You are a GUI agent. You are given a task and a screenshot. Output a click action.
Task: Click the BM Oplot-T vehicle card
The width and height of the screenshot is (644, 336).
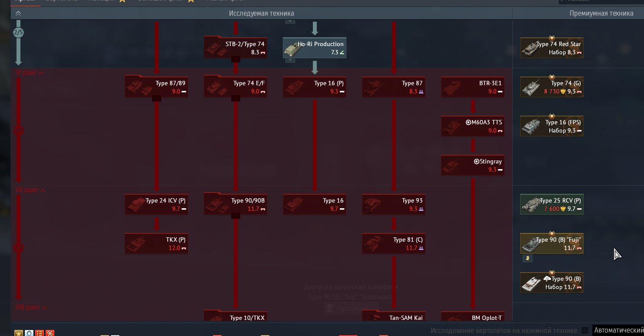tap(473, 316)
